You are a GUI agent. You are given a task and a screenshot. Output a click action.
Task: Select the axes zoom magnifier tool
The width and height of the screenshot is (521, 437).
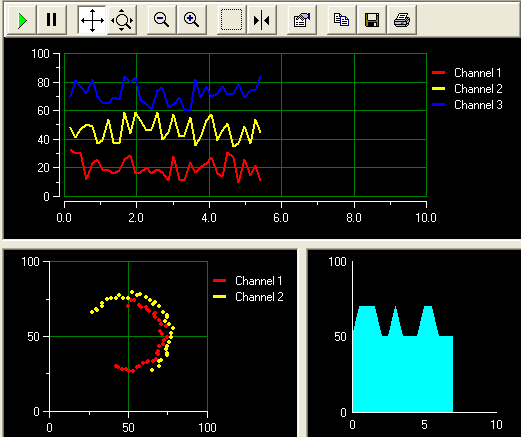pyautogui.click(x=122, y=20)
